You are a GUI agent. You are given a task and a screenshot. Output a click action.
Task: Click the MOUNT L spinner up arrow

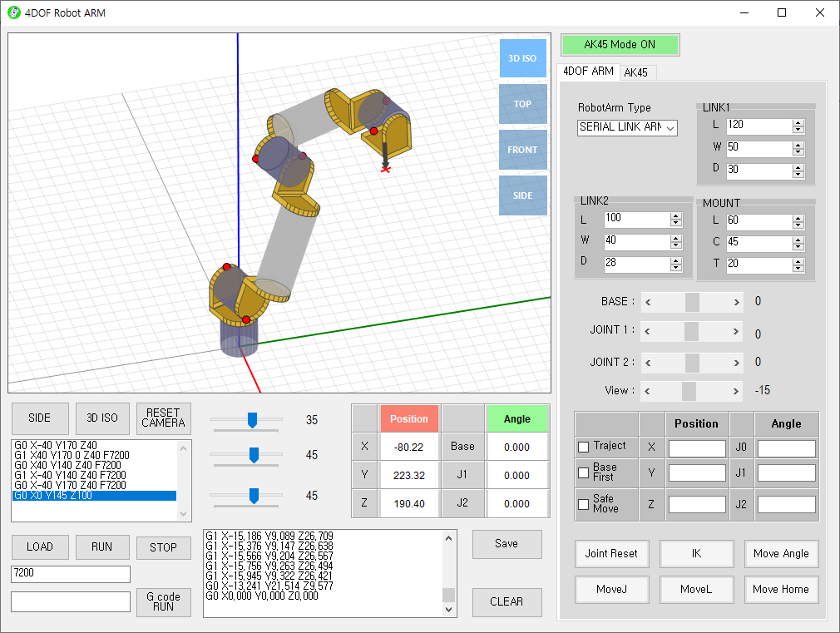click(x=798, y=217)
